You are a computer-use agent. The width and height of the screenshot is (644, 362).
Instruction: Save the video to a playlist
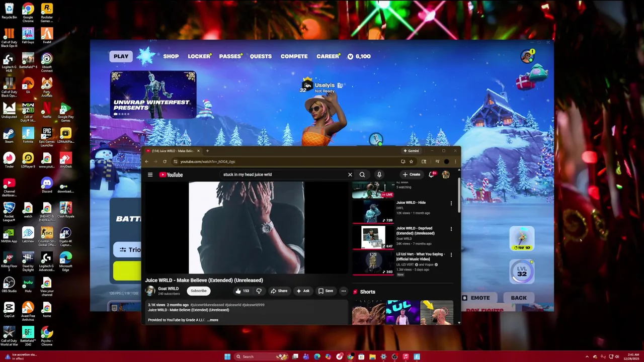click(x=326, y=291)
